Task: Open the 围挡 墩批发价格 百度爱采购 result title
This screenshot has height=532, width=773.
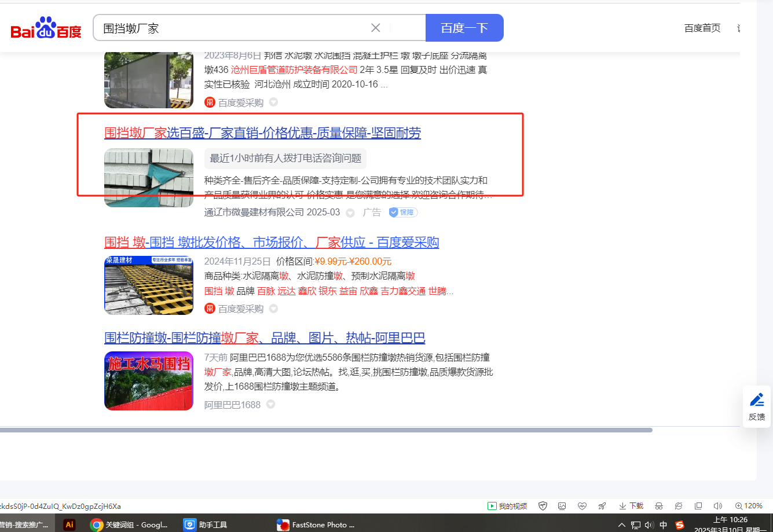Action: click(272, 242)
